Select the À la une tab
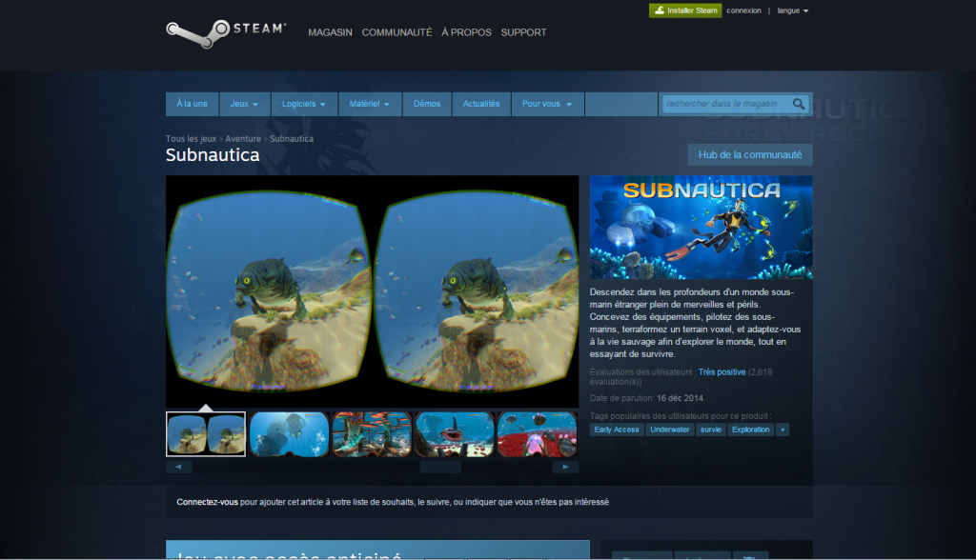The height and width of the screenshot is (560, 976). coord(191,104)
